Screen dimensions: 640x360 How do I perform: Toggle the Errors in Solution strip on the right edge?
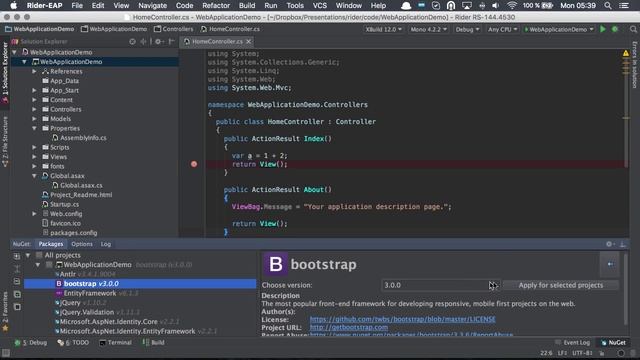point(635,64)
